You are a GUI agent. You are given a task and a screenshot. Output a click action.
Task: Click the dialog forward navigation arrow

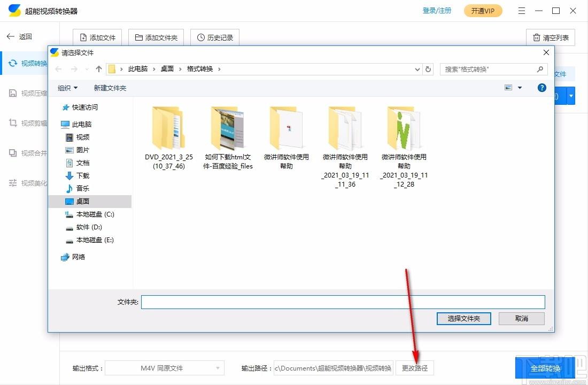click(74, 69)
